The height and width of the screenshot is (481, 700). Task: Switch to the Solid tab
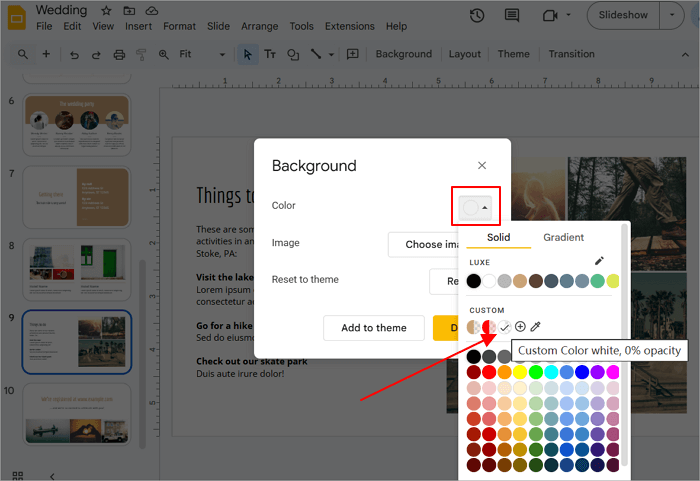(x=498, y=237)
